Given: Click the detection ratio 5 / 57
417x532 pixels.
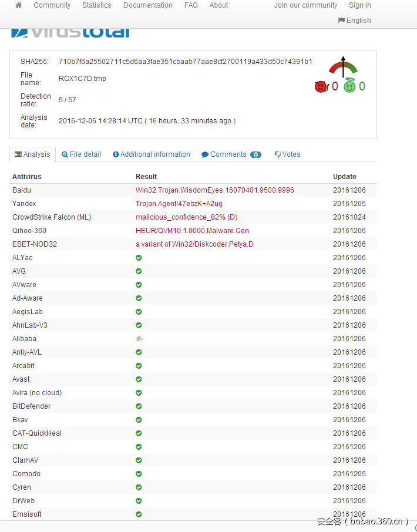Looking at the screenshot, I should coord(67,100).
